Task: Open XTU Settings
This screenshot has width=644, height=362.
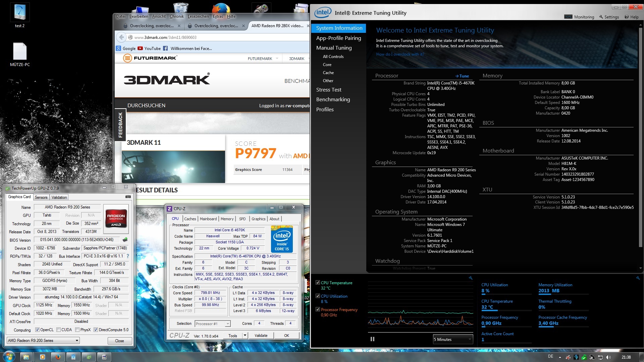Action: [609, 17]
